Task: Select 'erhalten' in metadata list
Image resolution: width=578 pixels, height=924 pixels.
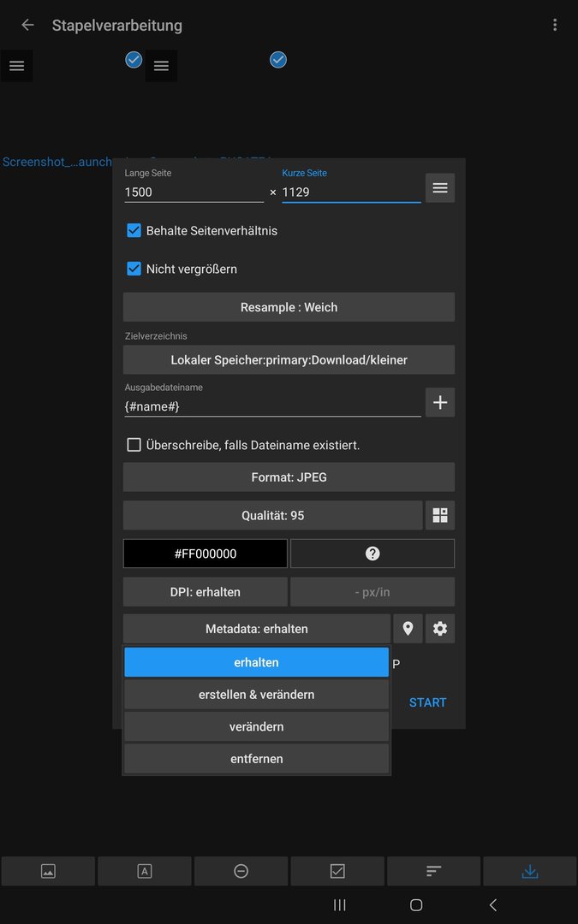Action: pyautogui.click(x=257, y=662)
